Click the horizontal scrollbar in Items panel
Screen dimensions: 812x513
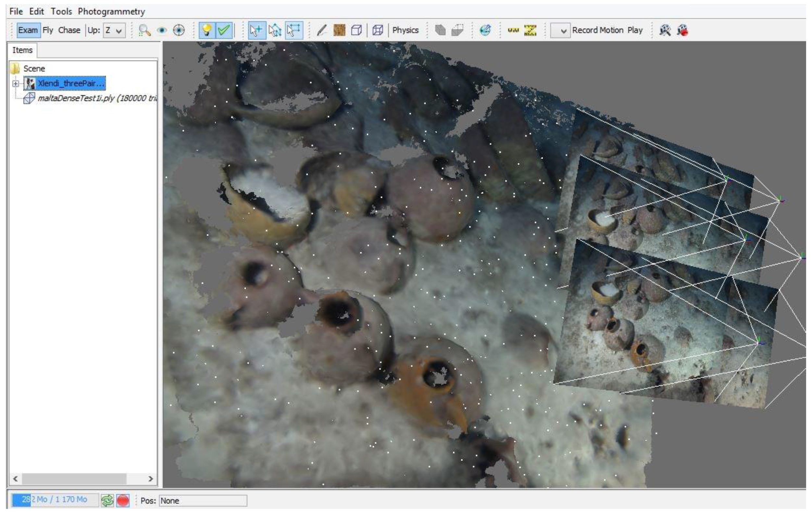tap(74, 478)
